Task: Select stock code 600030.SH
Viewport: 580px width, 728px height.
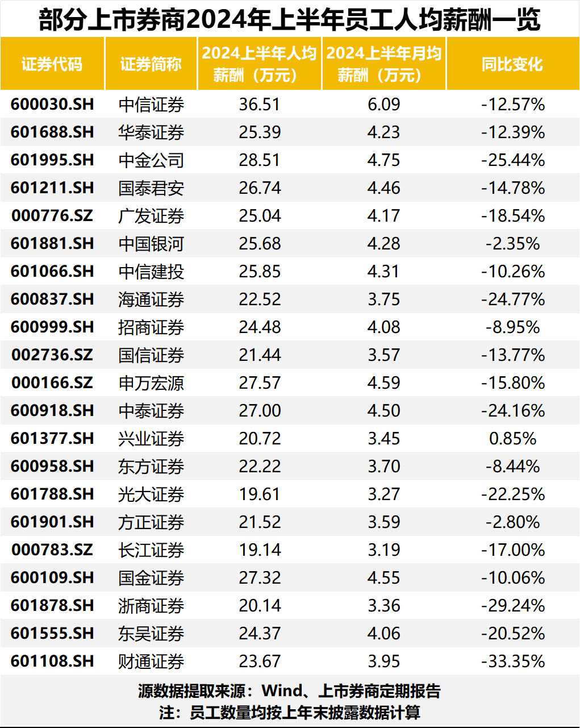Action: (52, 105)
